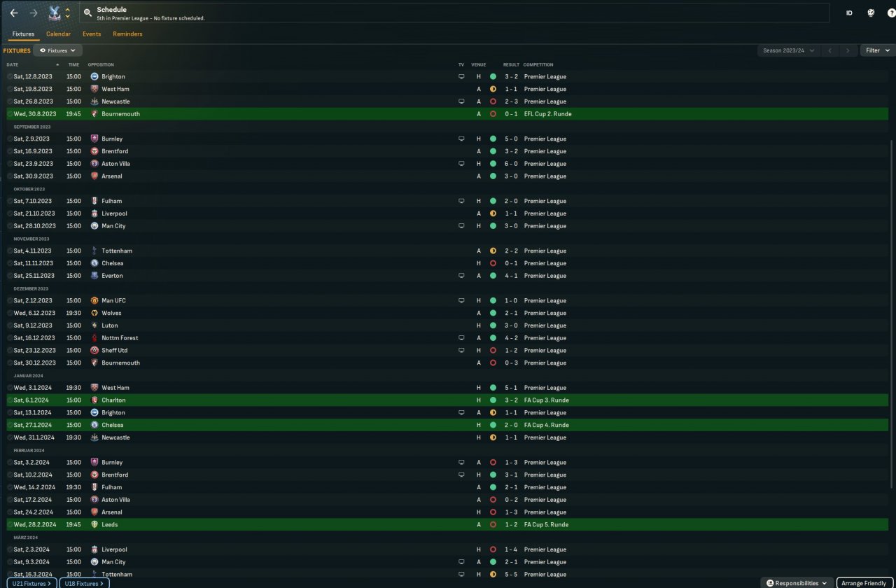Click the draw dot for Liverpool 21.10.2023
Screen dimensions: 896x588
point(493,213)
